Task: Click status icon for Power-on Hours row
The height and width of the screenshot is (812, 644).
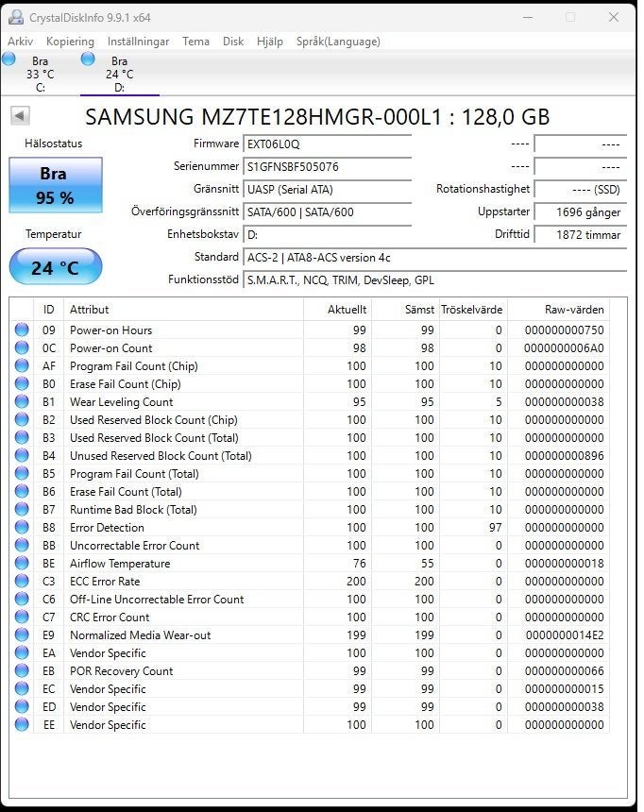Action: pyautogui.click(x=22, y=330)
